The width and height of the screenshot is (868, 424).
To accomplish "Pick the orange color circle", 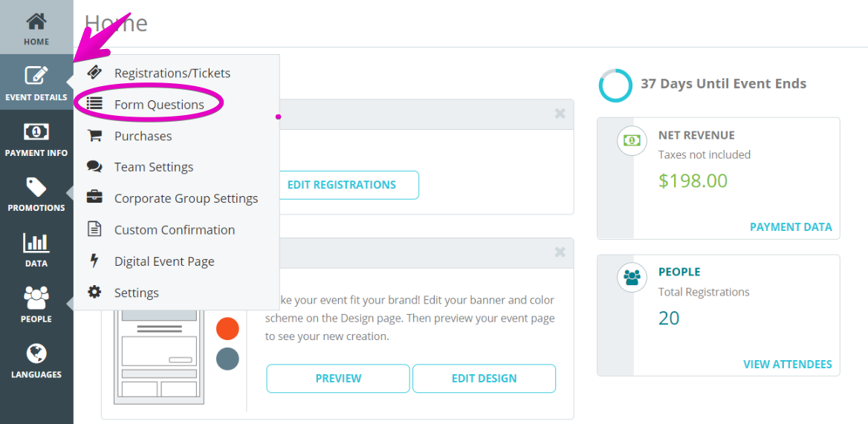I will (x=227, y=328).
